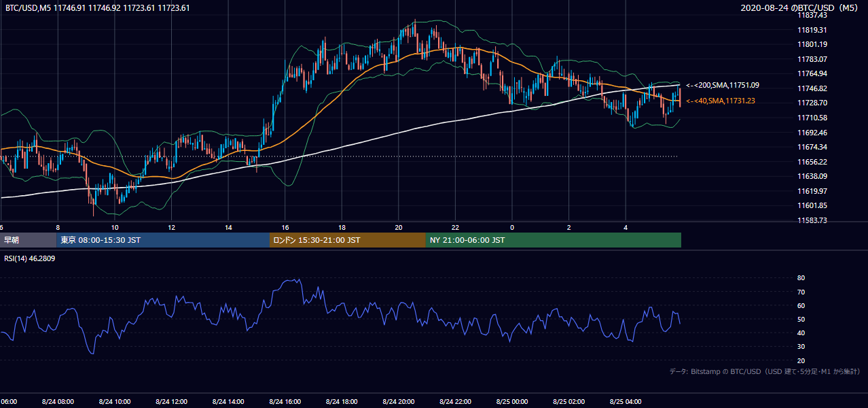Image resolution: width=868 pixels, height=408 pixels.
Task: Click the RSI axis level 70
Action: pyautogui.click(x=801, y=292)
